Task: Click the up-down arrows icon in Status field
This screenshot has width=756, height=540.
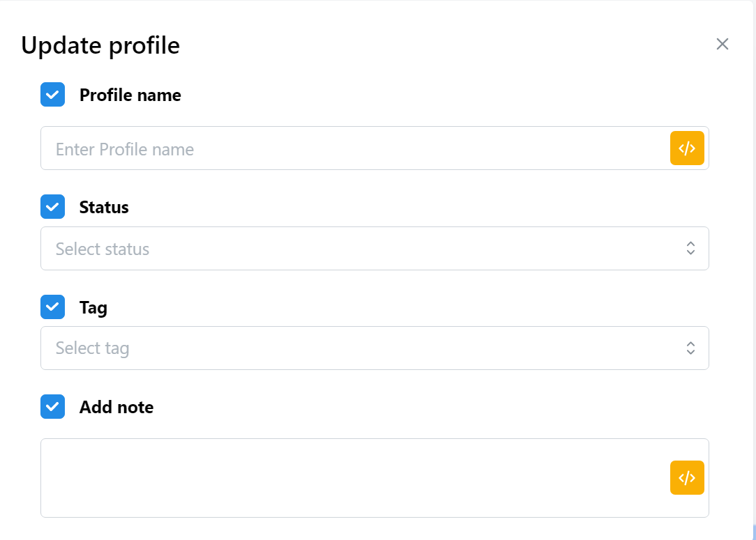Action: (x=690, y=248)
